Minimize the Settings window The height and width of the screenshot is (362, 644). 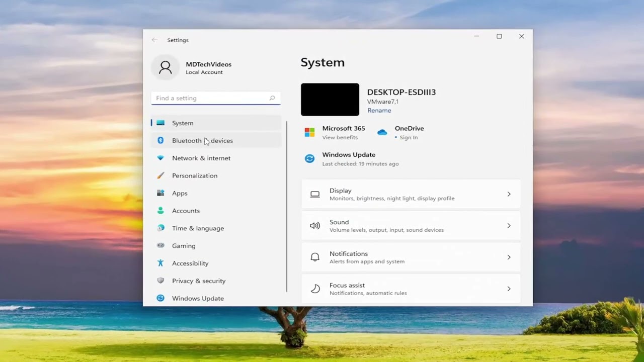point(476,36)
